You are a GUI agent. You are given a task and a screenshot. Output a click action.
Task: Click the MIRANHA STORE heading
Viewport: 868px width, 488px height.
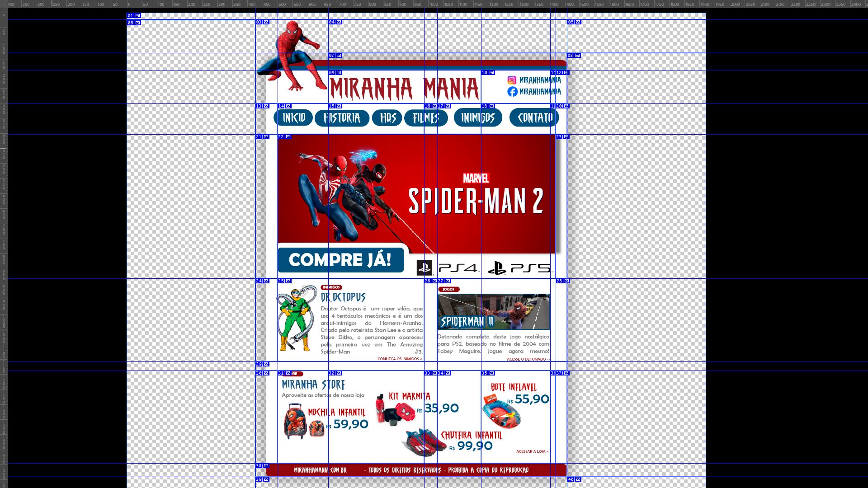tap(313, 385)
